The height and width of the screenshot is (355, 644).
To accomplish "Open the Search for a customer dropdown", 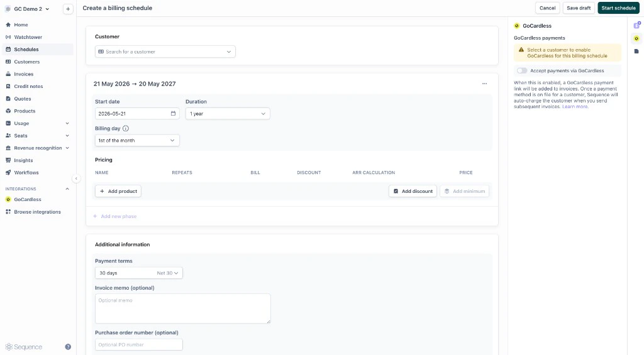I will click(165, 52).
